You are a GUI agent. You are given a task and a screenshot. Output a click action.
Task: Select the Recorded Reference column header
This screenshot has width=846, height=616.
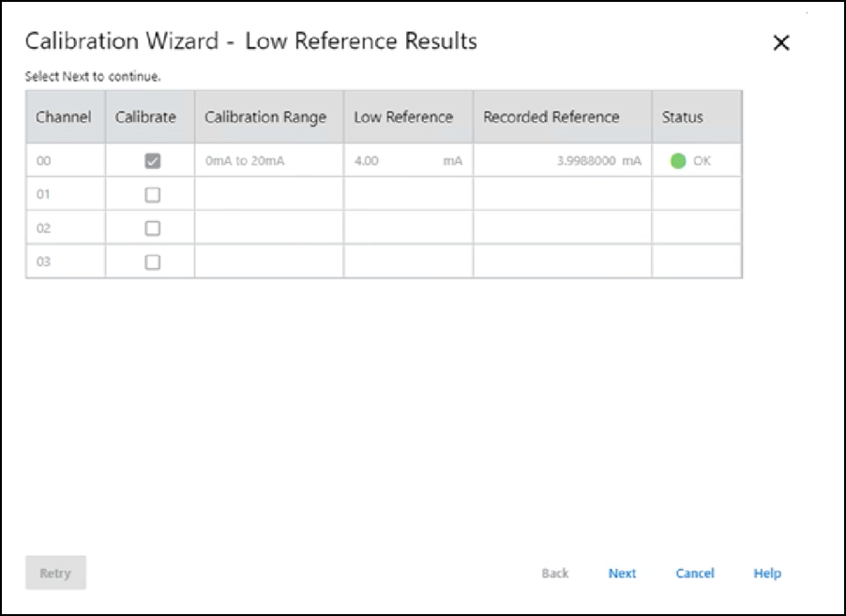(x=551, y=117)
